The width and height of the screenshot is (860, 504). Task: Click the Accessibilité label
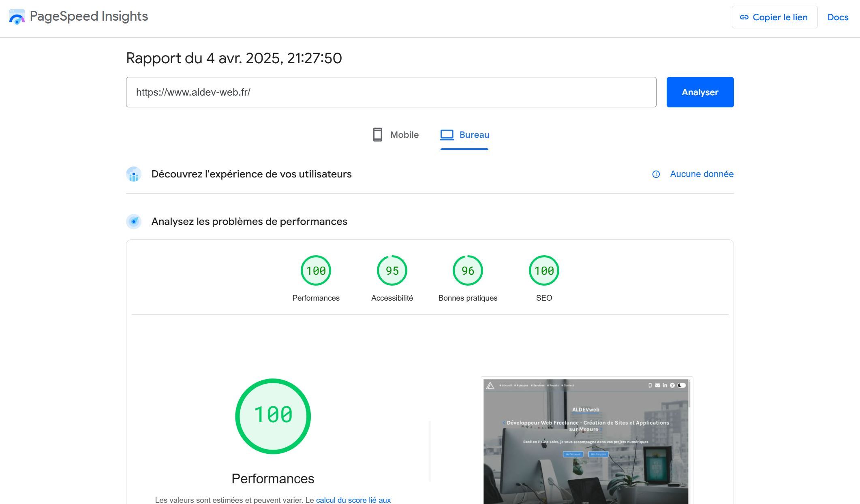pyautogui.click(x=392, y=298)
